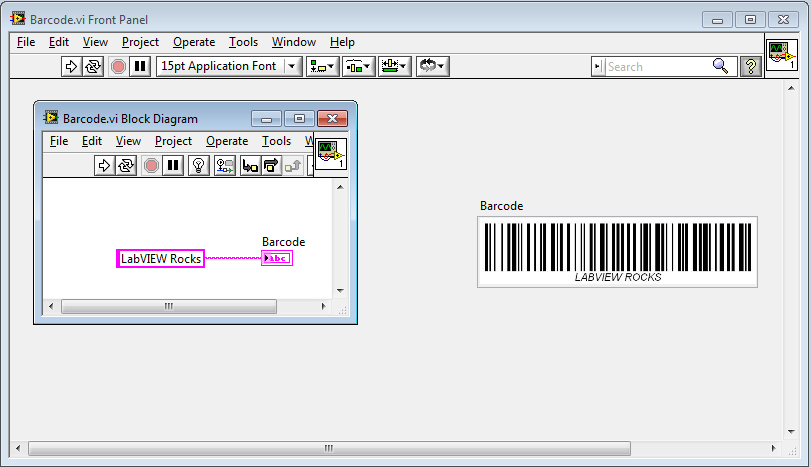Screen dimensions: 811x467
Task: Click Step Out in Block Diagram toolbar
Action: pos(293,165)
